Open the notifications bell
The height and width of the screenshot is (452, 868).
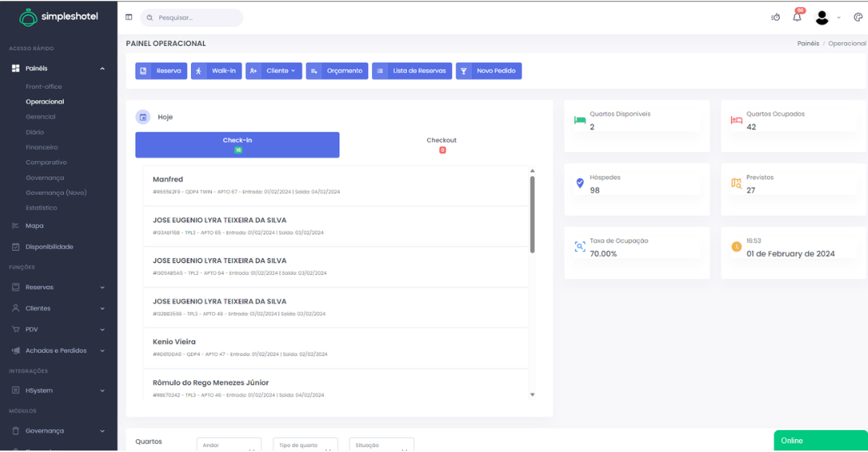pos(797,17)
